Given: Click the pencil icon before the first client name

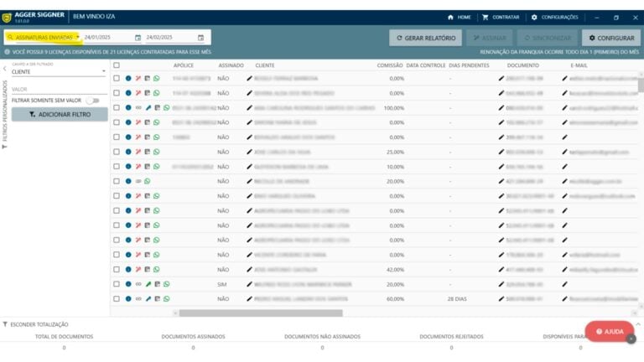Looking at the screenshot, I should 249,78.
